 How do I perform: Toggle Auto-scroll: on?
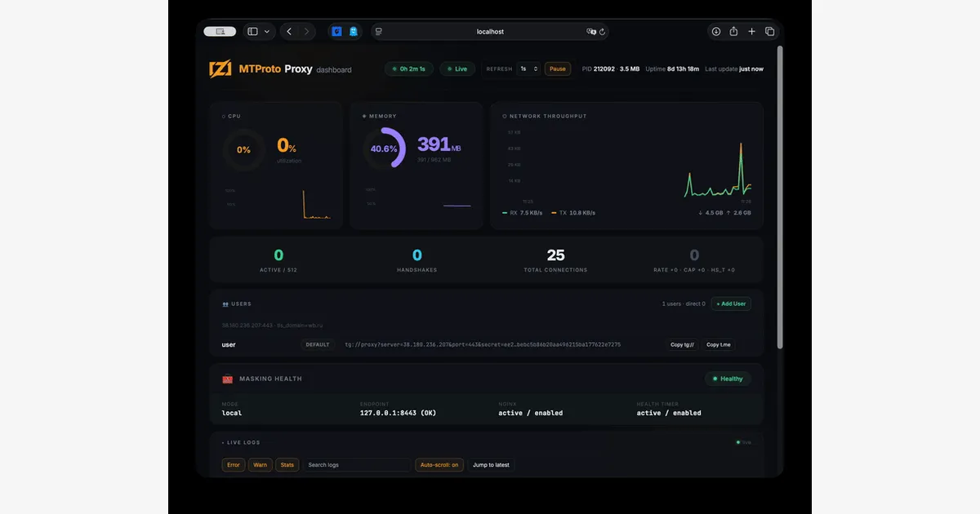click(439, 465)
